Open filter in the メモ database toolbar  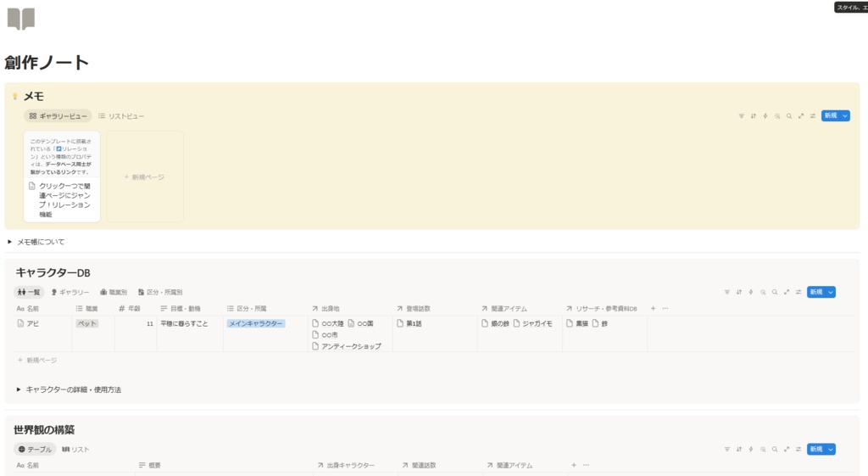(741, 115)
